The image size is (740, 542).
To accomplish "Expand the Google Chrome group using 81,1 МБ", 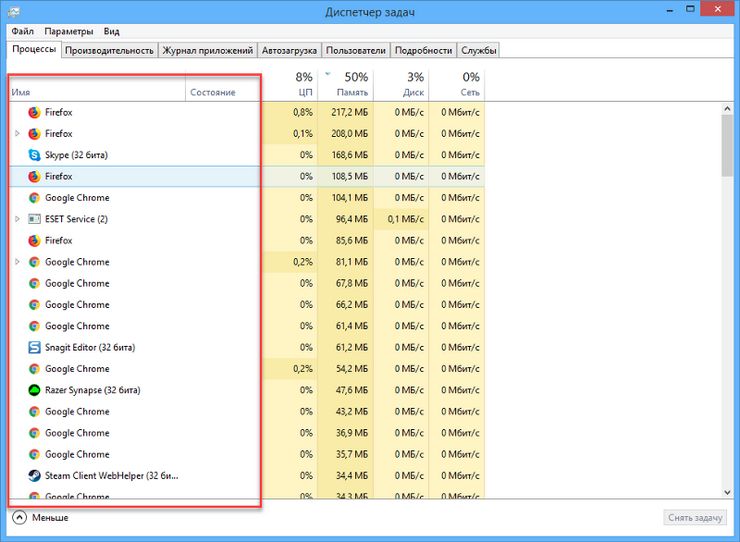I will point(17,262).
